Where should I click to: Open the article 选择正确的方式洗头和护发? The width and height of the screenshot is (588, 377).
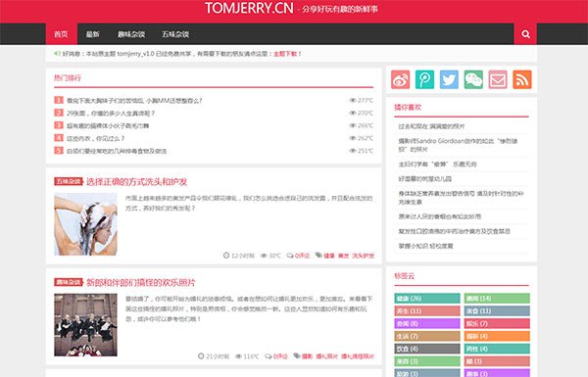[x=136, y=182]
